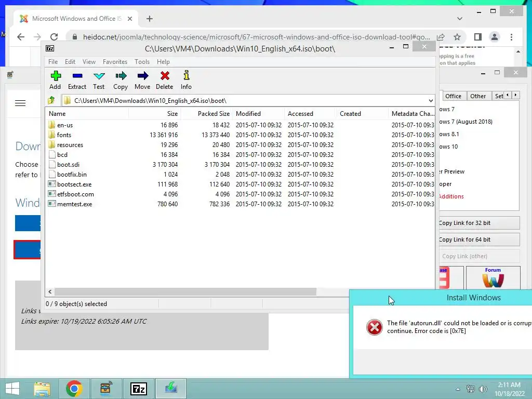Click the memtest.exe file icon
This screenshot has height=399, width=532.
click(52, 204)
